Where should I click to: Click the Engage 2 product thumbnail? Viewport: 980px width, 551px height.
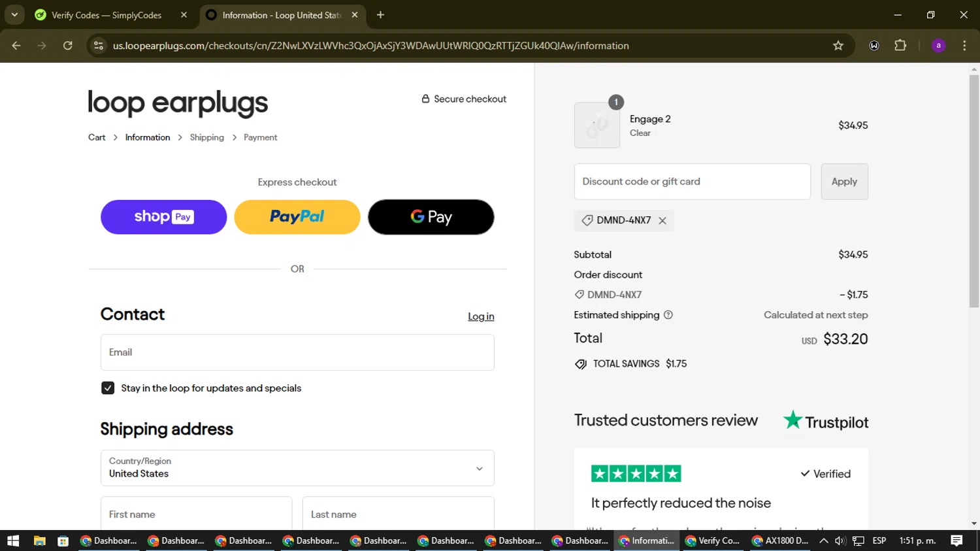597,125
